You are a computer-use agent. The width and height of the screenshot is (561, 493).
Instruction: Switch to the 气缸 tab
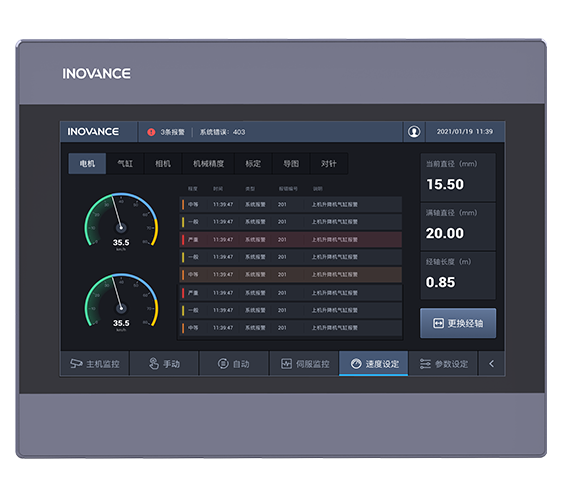coord(125,163)
